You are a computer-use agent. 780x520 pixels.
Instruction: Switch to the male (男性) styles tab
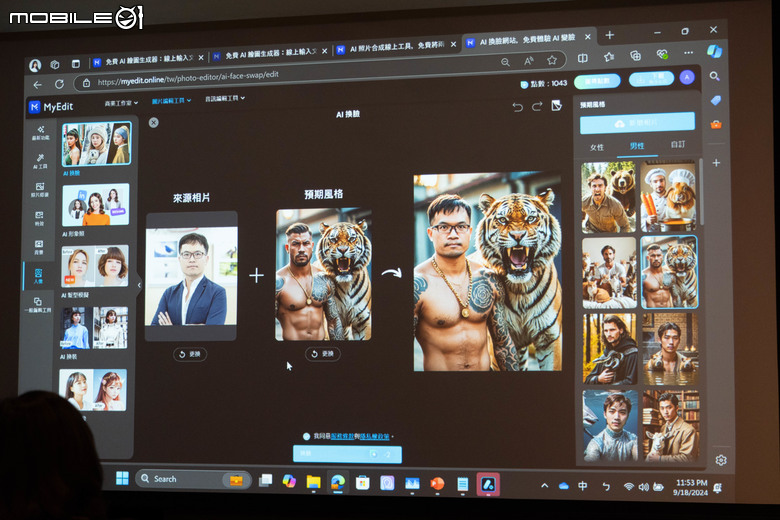tap(637, 146)
